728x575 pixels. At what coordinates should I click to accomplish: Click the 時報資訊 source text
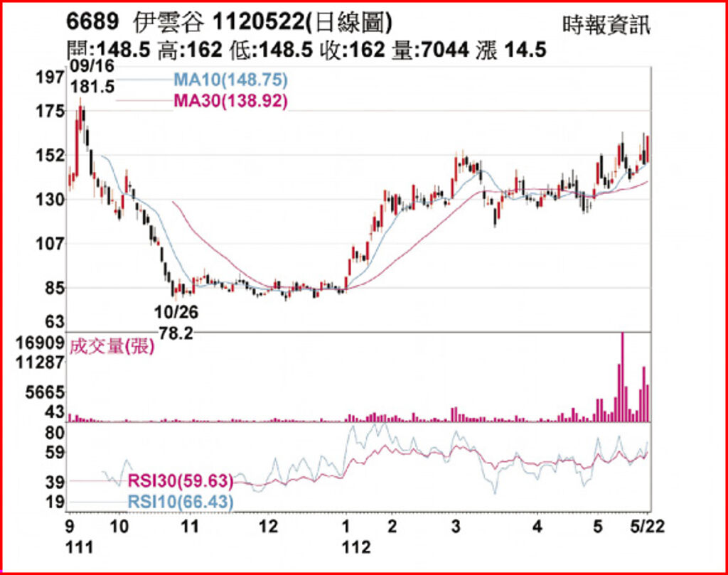click(606, 26)
